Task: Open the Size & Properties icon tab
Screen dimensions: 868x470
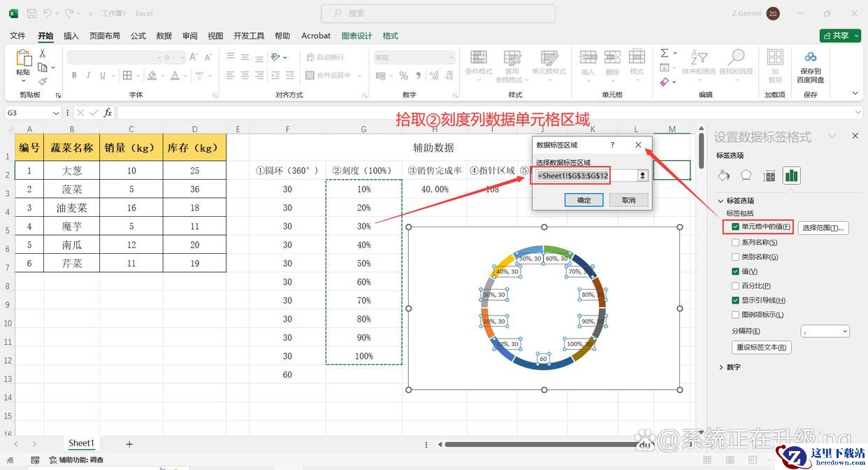Action: 769,176
